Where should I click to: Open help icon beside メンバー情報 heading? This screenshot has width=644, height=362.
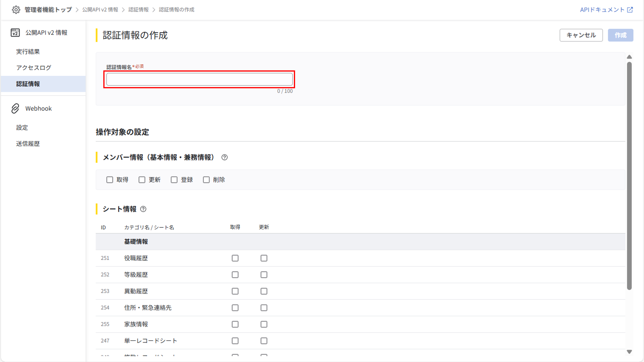tap(224, 157)
